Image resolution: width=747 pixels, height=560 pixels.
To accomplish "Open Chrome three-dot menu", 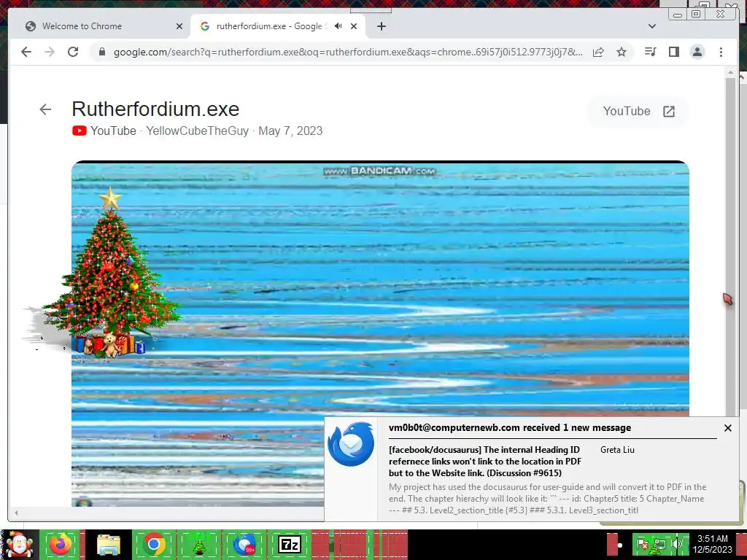I will (721, 52).
